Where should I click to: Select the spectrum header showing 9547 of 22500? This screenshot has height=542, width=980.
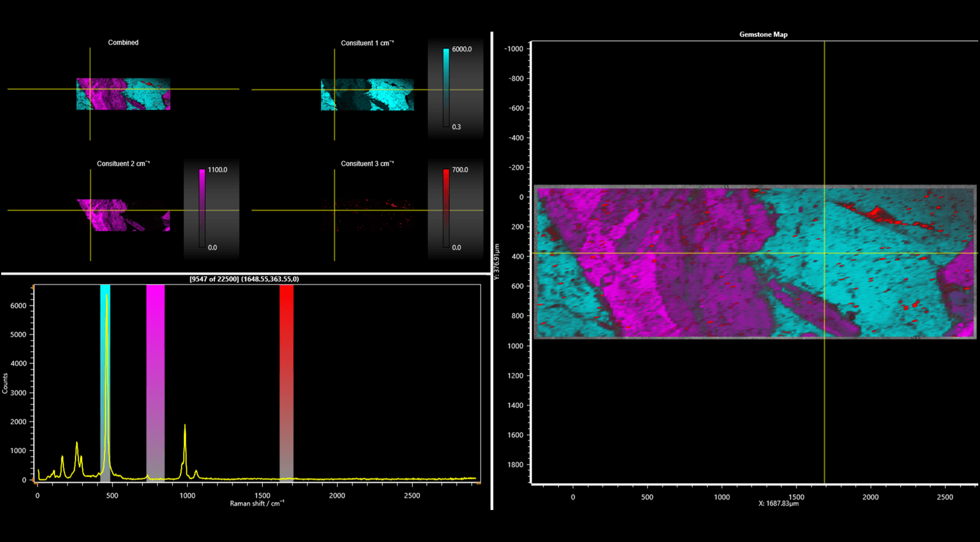click(244, 279)
